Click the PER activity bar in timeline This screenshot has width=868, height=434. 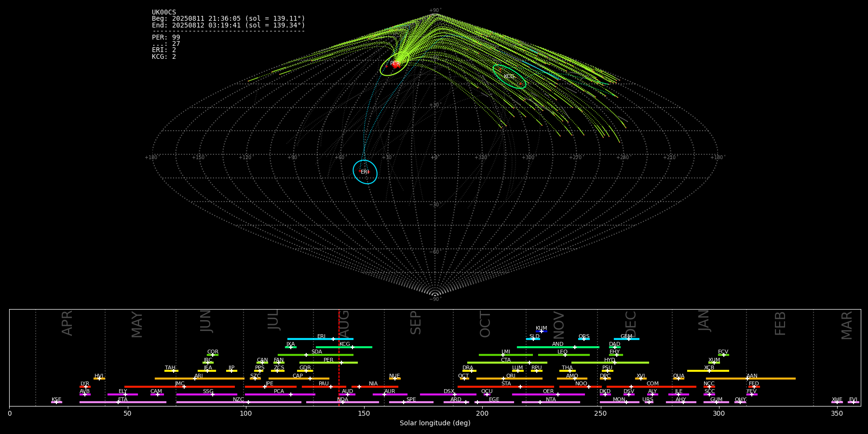[x=328, y=363]
